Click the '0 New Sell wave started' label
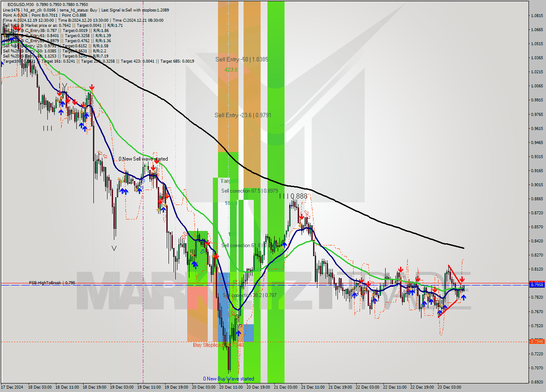546x392 pixels. click(143, 159)
